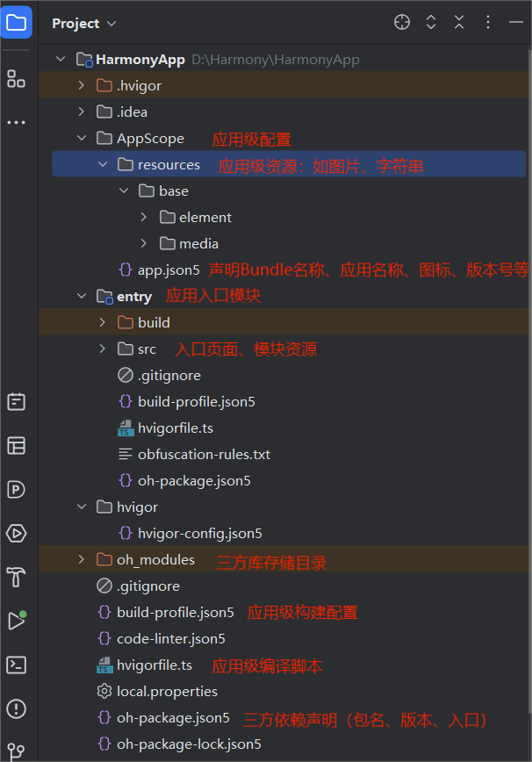The image size is (532, 762).
Task: Open the Build hammer icon
Action: (x=16, y=577)
